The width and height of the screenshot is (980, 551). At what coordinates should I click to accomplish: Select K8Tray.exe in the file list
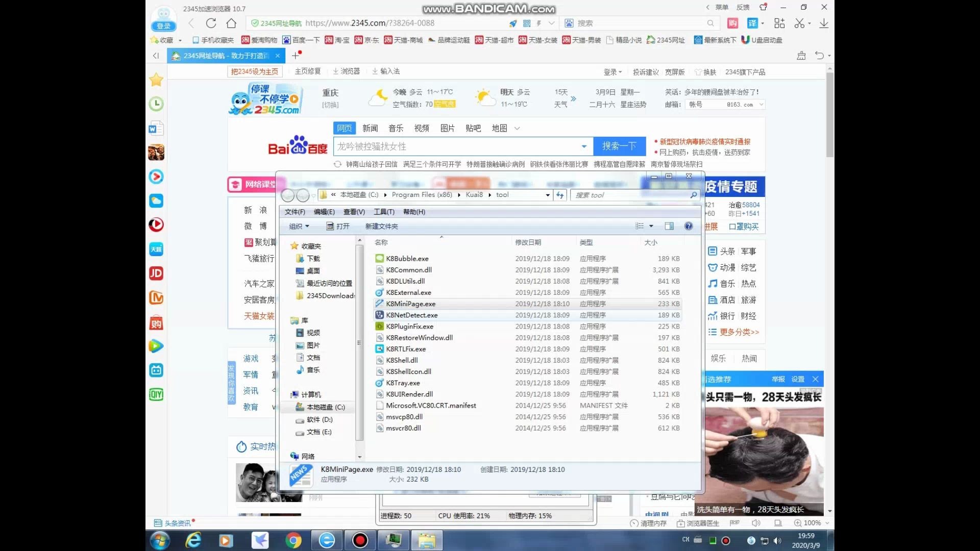403,383
